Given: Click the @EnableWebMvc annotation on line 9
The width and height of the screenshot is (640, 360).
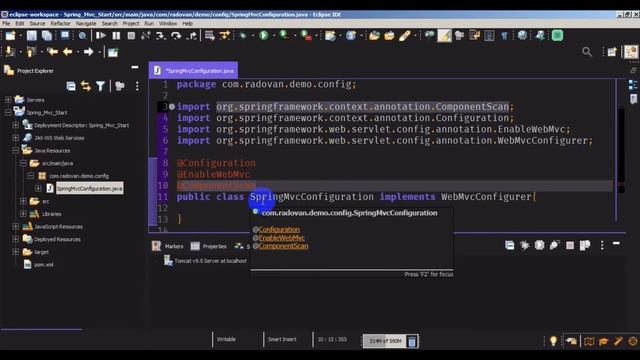Looking at the screenshot, I should (x=213, y=174).
